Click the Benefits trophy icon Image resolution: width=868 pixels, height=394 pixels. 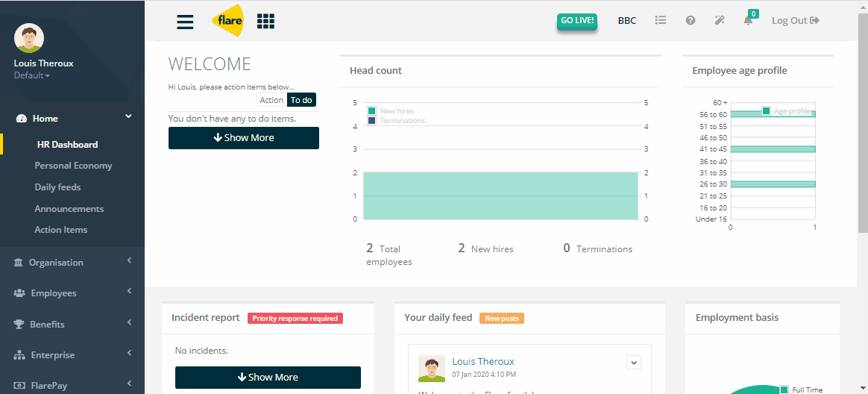click(x=19, y=324)
